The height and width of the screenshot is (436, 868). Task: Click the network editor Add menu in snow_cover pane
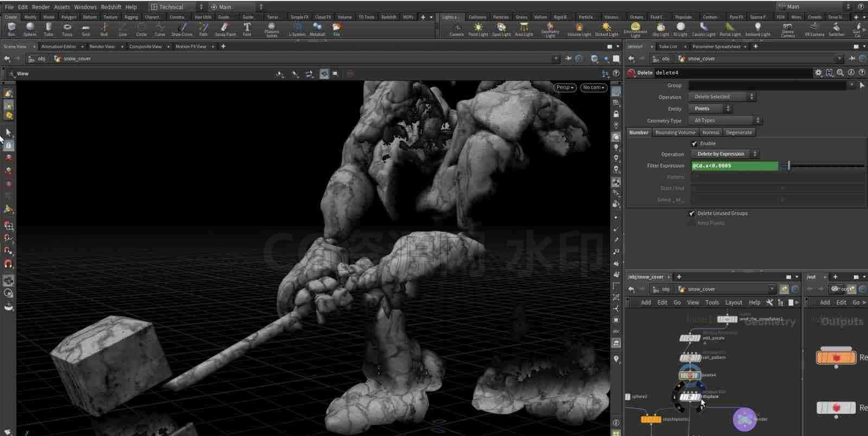click(646, 302)
